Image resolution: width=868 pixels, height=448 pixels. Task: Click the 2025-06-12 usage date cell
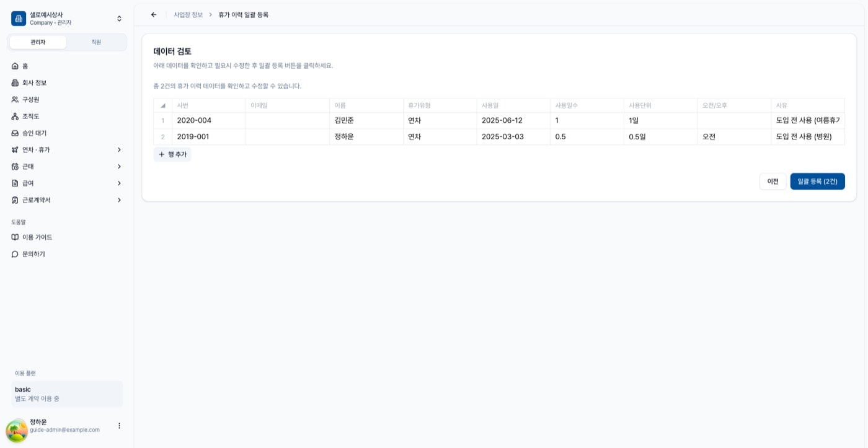pyautogui.click(x=513, y=120)
